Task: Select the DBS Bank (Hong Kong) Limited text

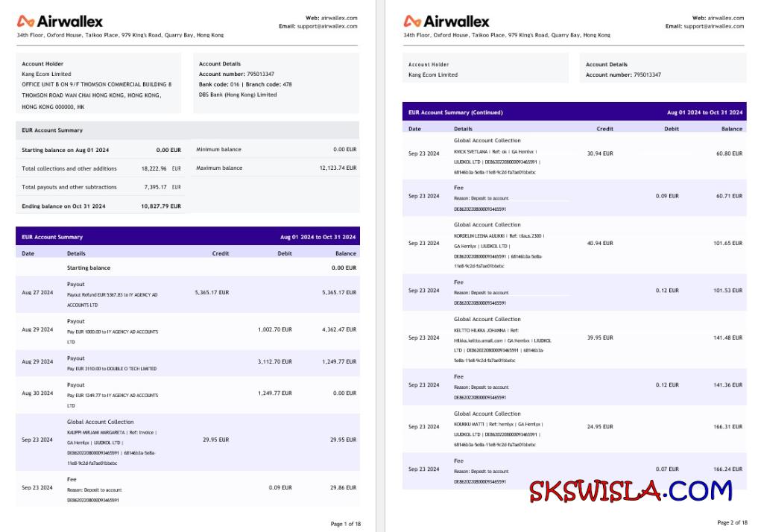Action: click(237, 95)
